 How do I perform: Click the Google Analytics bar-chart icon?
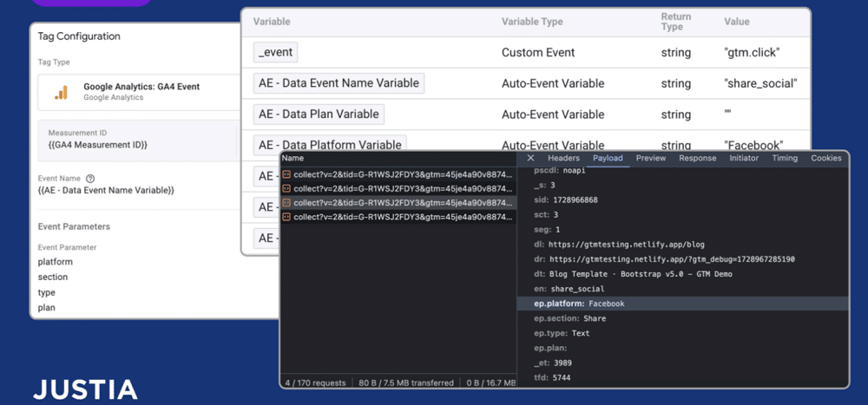coord(61,93)
